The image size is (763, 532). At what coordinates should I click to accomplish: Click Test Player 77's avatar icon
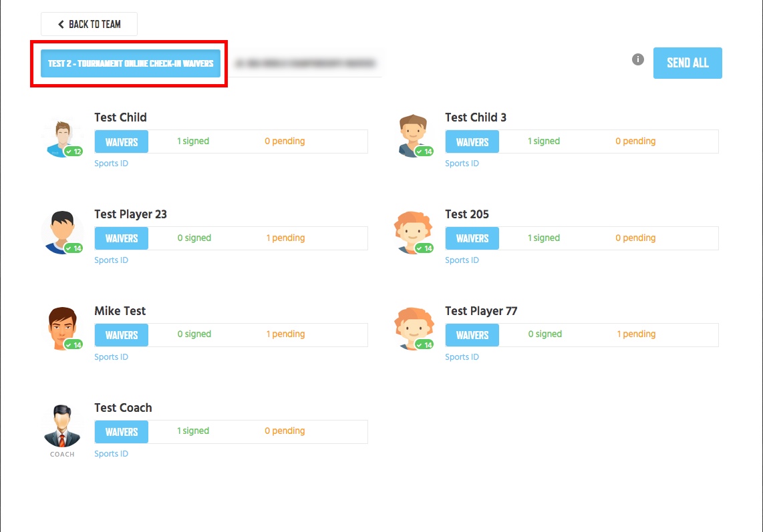pos(414,328)
